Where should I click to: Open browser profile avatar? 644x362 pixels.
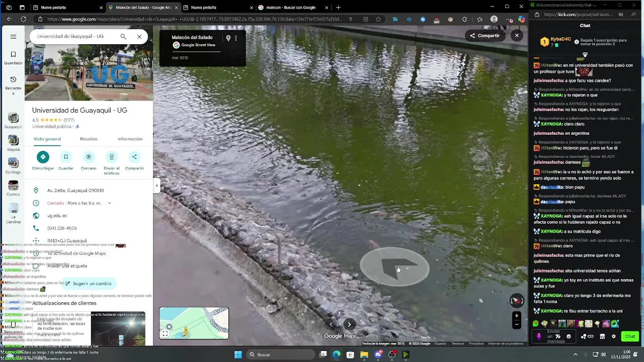(494, 19)
